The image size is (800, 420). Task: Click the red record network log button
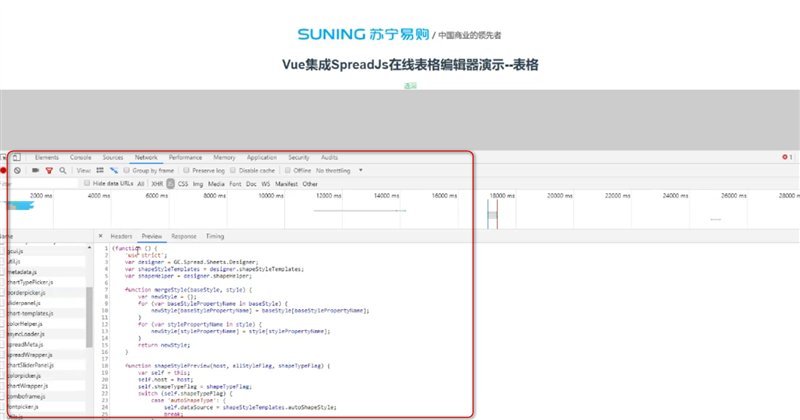point(4,171)
